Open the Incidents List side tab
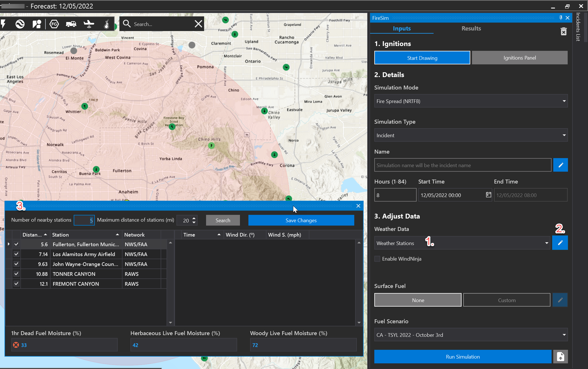This screenshot has width=588, height=369. click(x=578, y=27)
